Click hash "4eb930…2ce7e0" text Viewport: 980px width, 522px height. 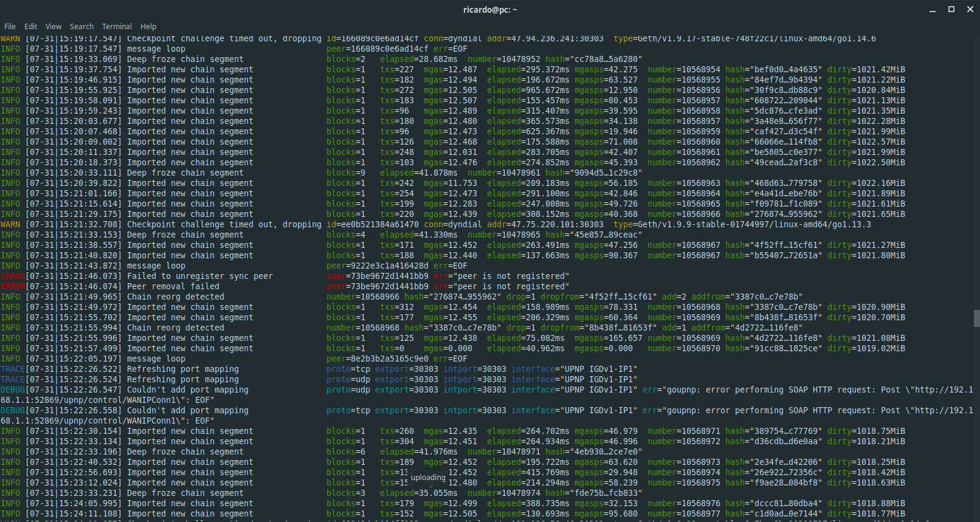point(594,452)
